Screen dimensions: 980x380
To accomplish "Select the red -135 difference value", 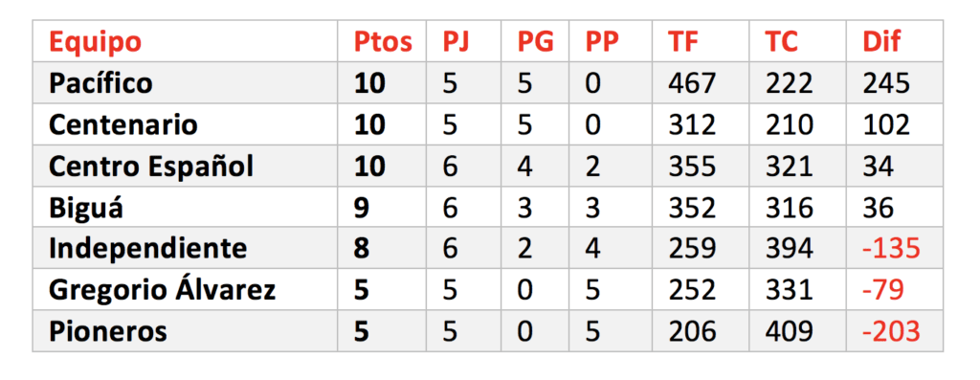I will pyautogui.click(x=891, y=250).
